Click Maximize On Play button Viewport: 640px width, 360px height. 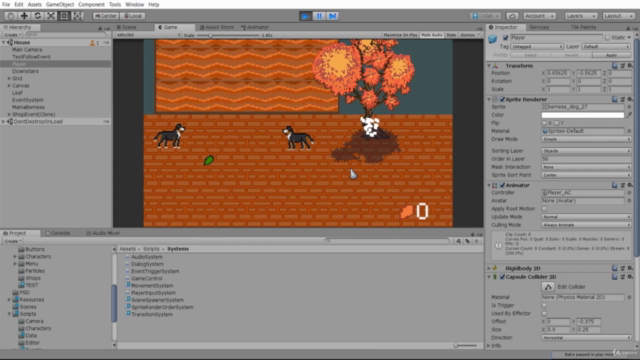coord(400,35)
